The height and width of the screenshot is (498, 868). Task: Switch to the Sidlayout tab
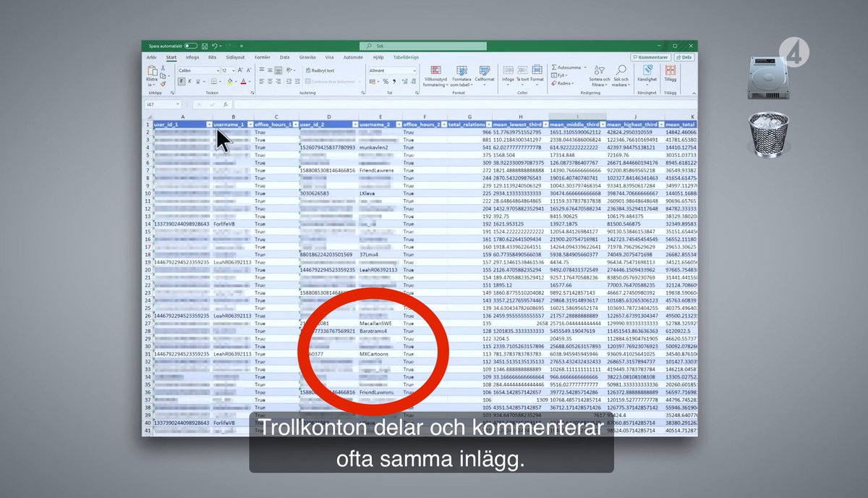pyautogui.click(x=235, y=57)
